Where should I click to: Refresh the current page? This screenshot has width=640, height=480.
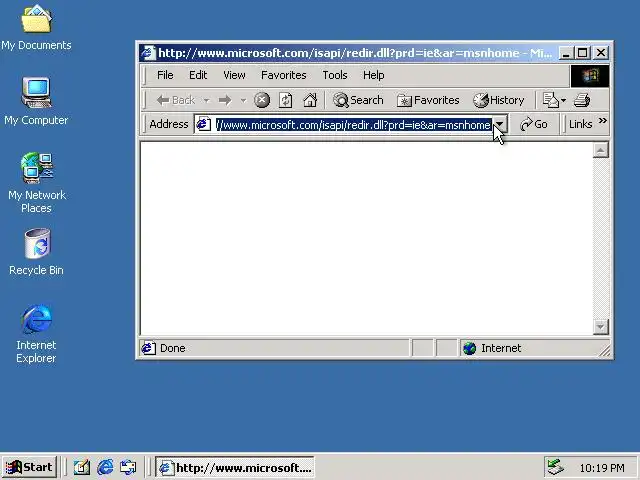click(x=286, y=100)
